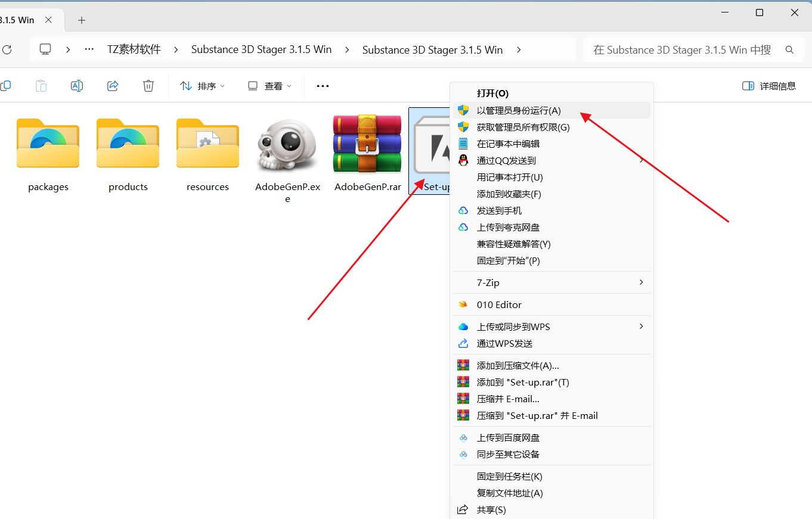Screen dimensions: 812x519
Task: Open 通过QQ发送到 submenu
Action: point(551,160)
